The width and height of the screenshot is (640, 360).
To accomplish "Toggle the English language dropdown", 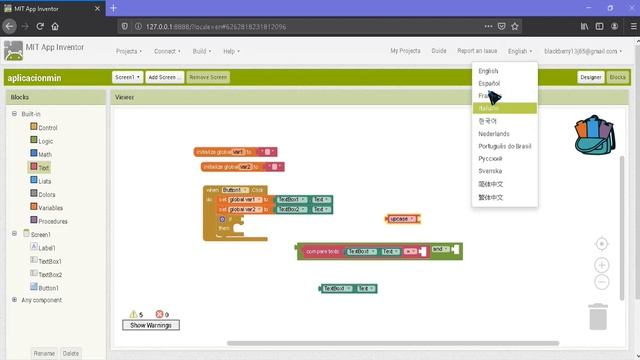I will (x=520, y=51).
